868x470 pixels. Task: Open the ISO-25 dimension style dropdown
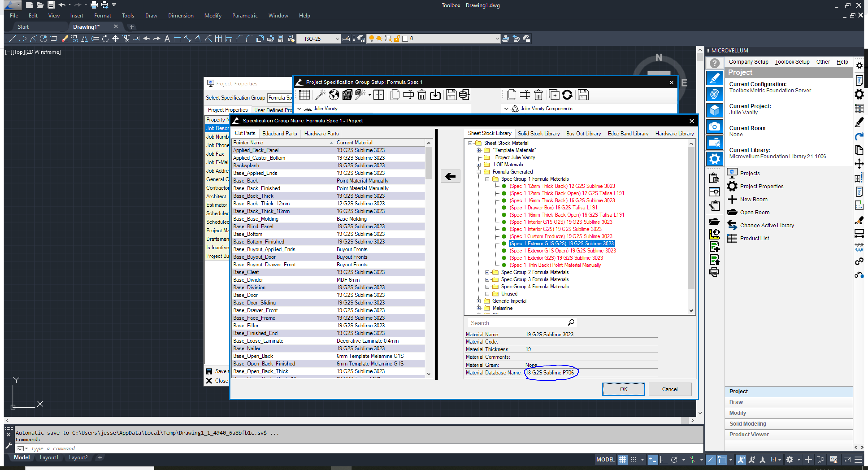(x=337, y=39)
